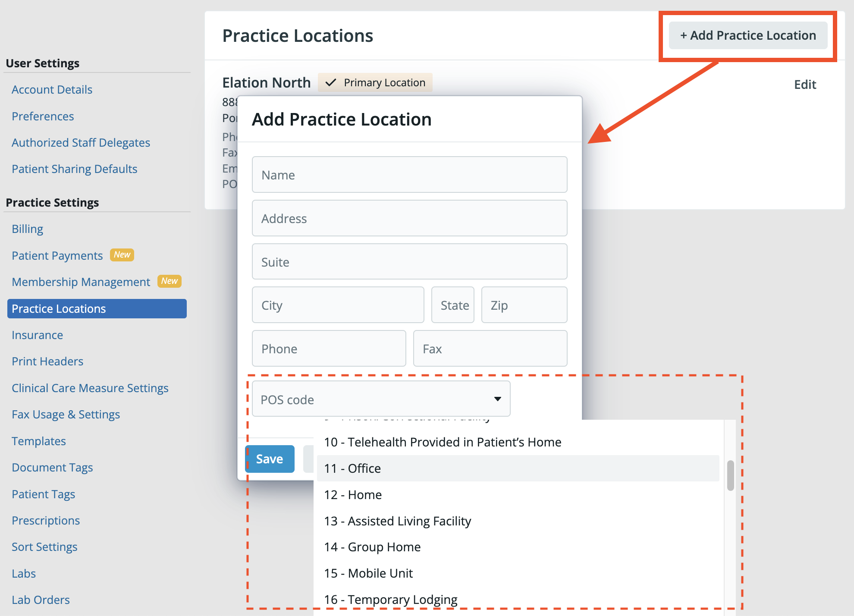Click the Fax Usage & Settings icon

point(66,414)
